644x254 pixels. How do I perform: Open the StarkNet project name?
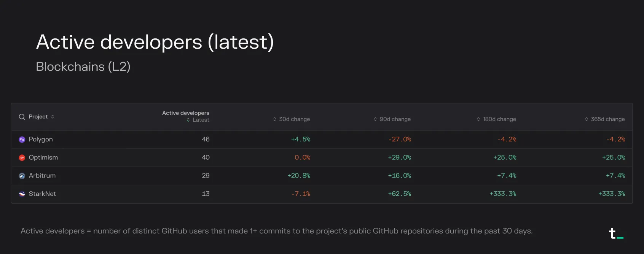coord(42,194)
